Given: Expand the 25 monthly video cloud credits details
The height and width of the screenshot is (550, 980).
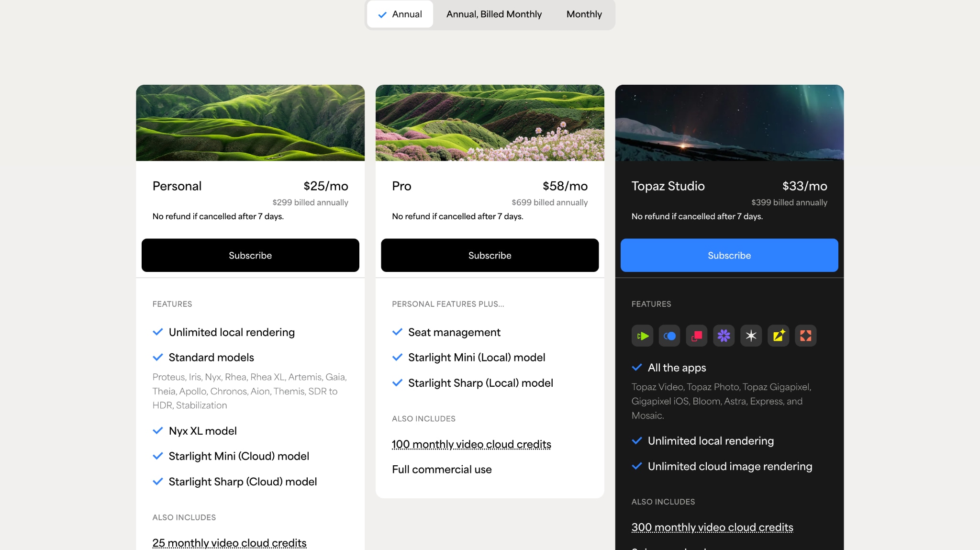Looking at the screenshot, I should [229, 542].
